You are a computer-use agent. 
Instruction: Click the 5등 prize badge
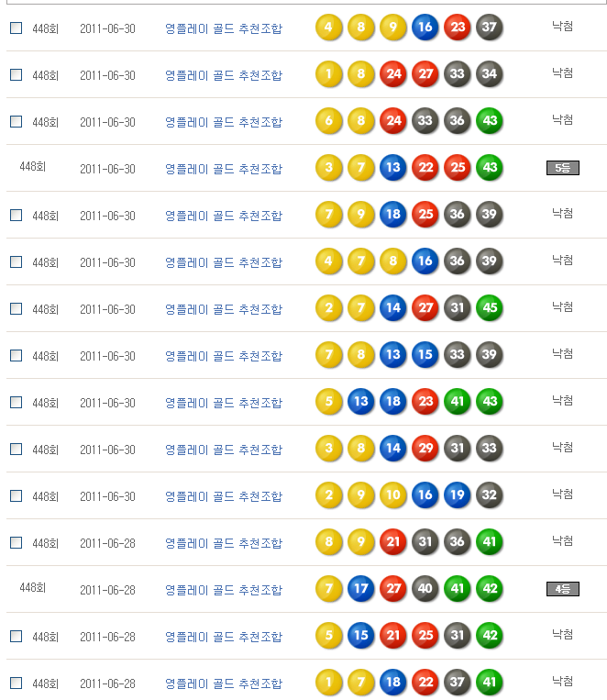coord(562,168)
